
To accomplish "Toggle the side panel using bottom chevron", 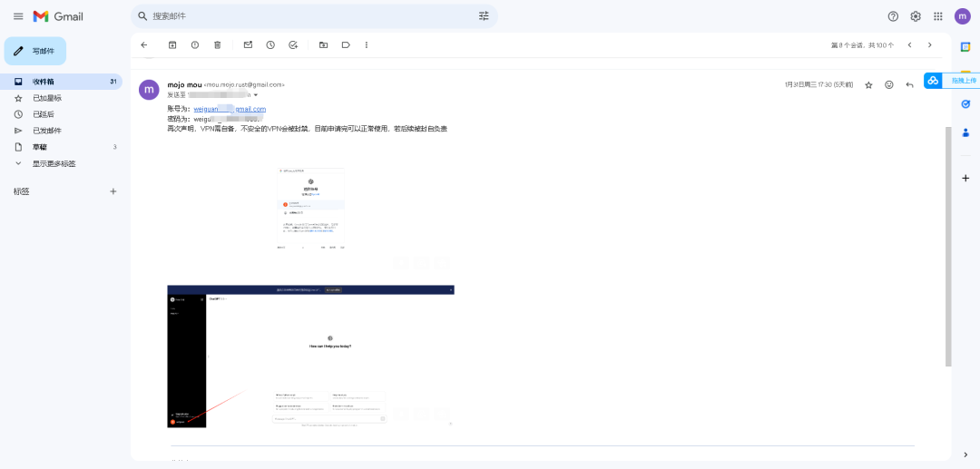I will click(x=965, y=454).
